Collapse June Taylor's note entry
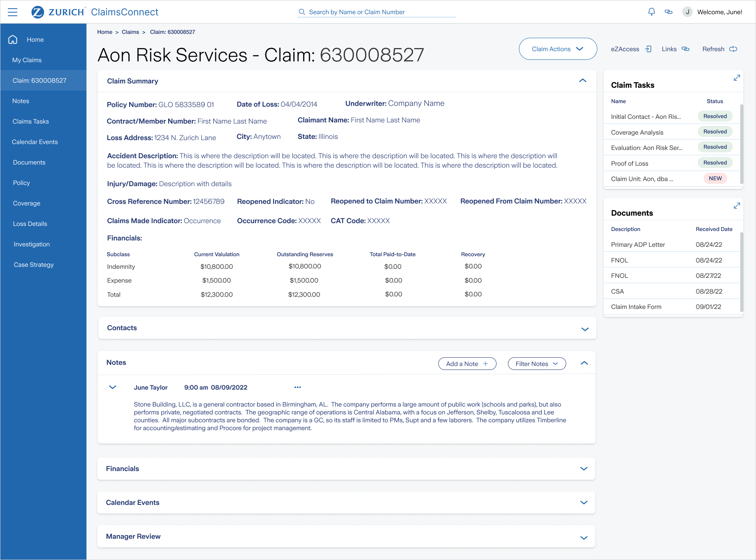 113,387
